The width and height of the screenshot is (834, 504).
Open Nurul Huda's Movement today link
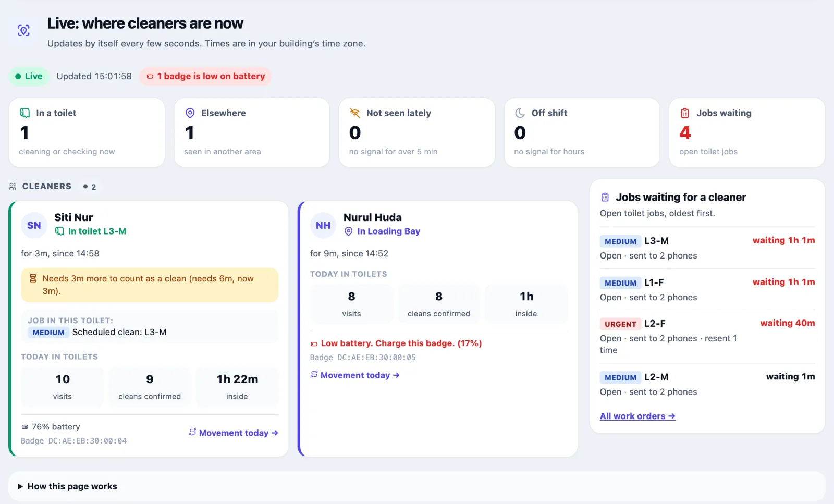355,375
